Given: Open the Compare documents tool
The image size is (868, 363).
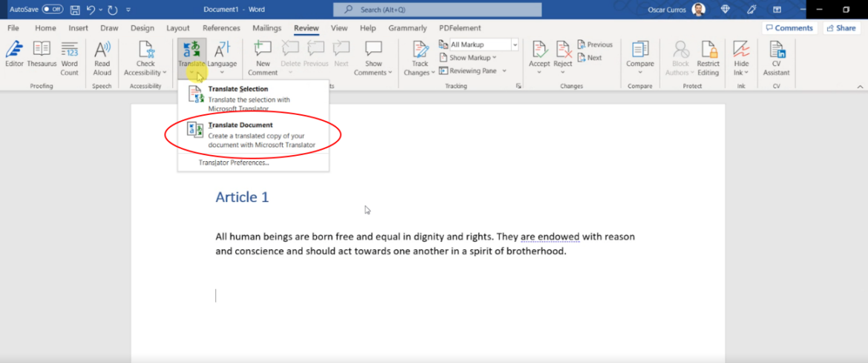Looking at the screenshot, I should 640,58.
